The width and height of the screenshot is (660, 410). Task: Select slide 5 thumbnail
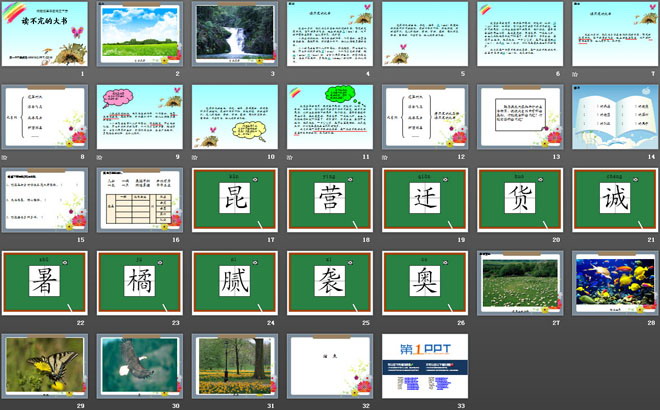pos(425,34)
